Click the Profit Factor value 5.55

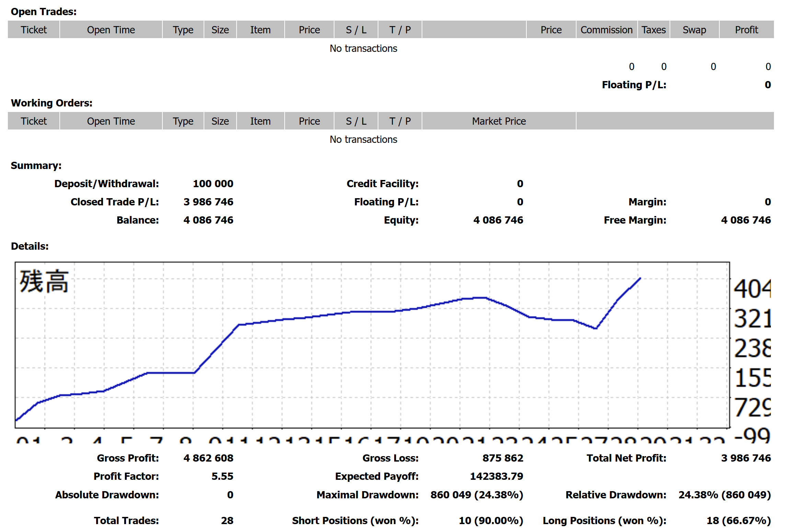[x=222, y=476]
